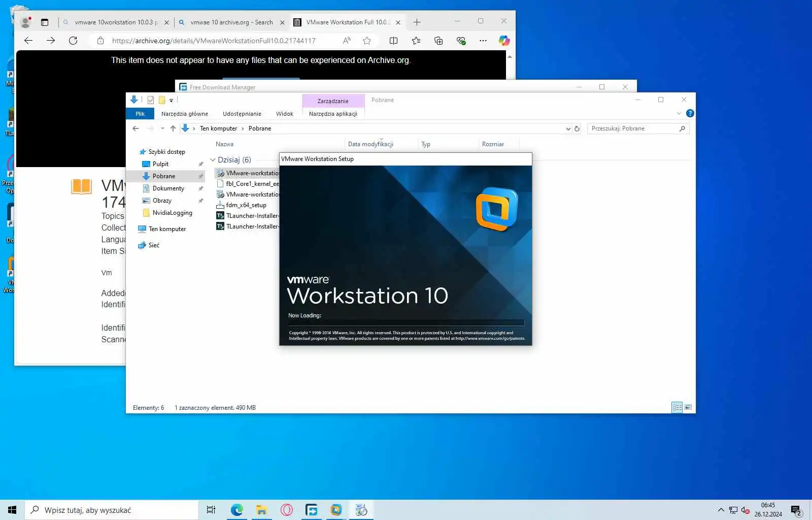The image size is (812, 520).
Task: Open Edge Settings and more menu
Action: [483, 41]
